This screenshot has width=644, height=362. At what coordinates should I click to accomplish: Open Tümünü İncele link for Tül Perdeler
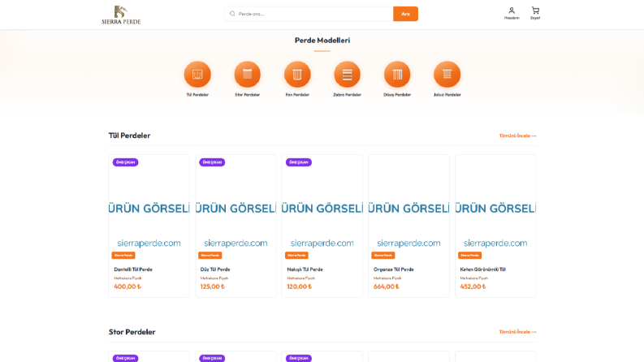[517, 136]
